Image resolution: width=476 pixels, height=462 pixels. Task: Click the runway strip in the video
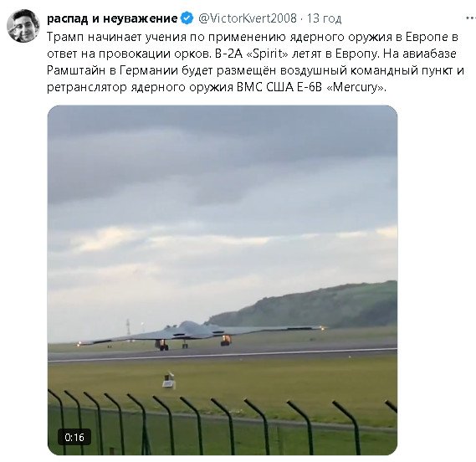pos(223,354)
